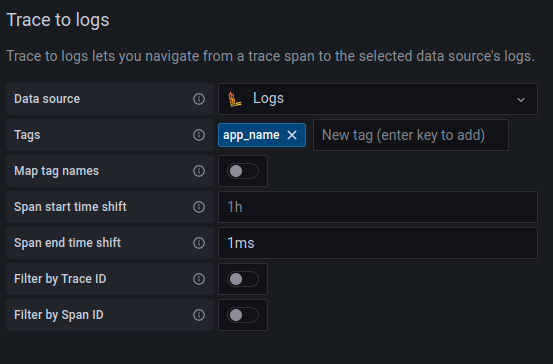Click the Span start time shift field showing 1h

(378, 207)
